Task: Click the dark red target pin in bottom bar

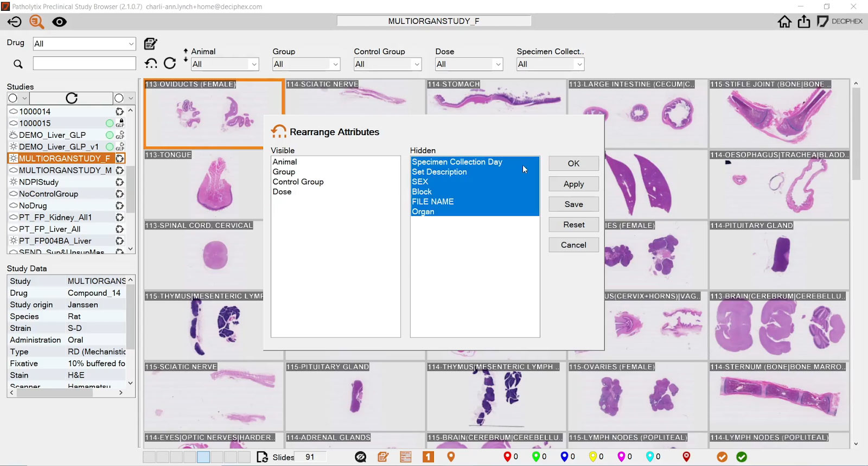Action: pyautogui.click(x=686, y=457)
